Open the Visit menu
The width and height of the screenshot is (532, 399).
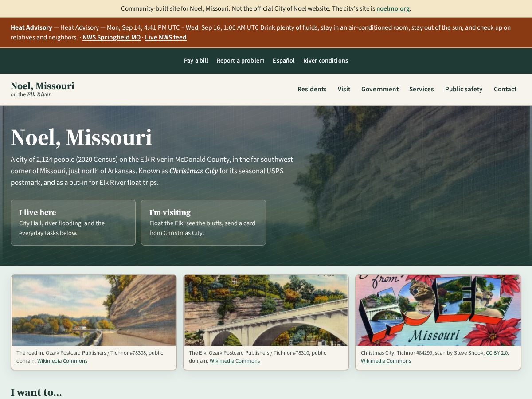[344, 89]
